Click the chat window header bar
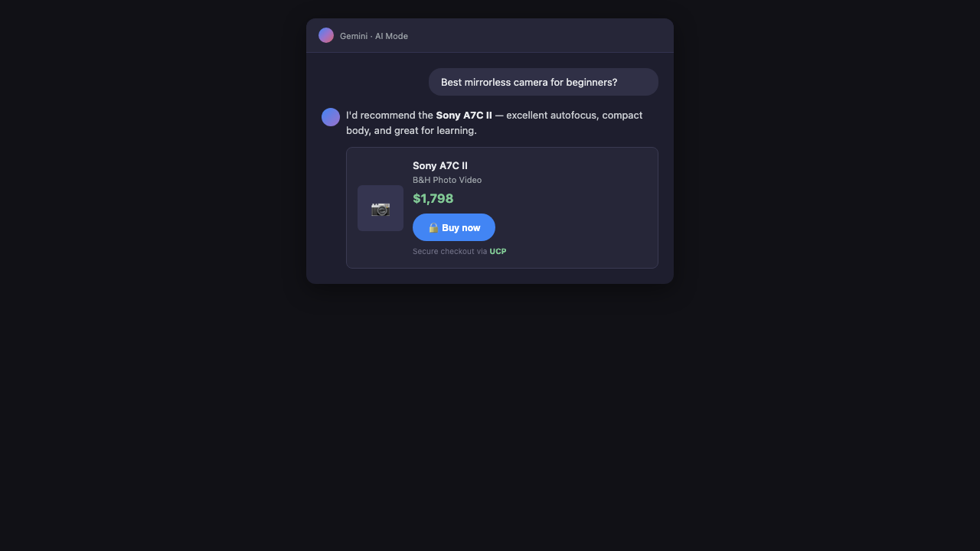Image resolution: width=980 pixels, height=551 pixels. click(x=490, y=35)
